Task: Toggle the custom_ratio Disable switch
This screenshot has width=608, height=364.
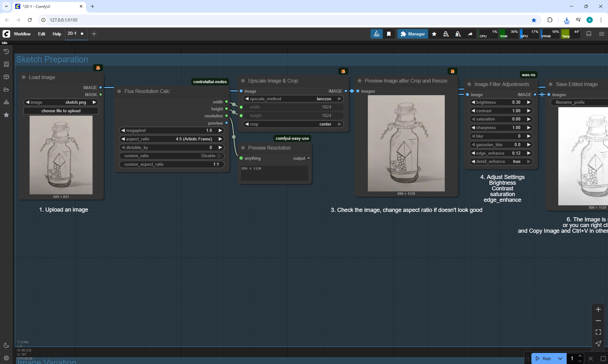Action: 219,156
